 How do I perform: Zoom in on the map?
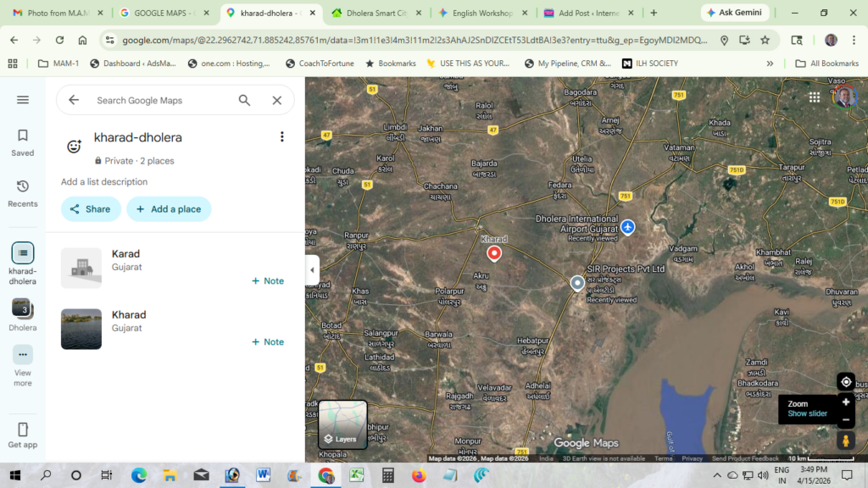point(846,402)
